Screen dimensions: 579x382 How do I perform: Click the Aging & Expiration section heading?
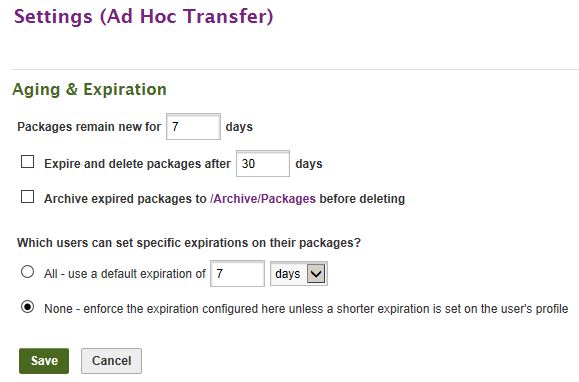[89, 90]
